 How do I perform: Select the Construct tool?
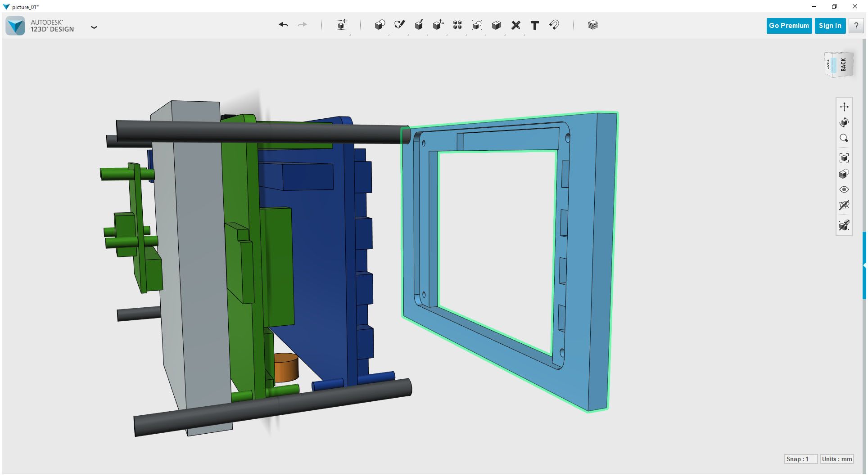coord(419,25)
